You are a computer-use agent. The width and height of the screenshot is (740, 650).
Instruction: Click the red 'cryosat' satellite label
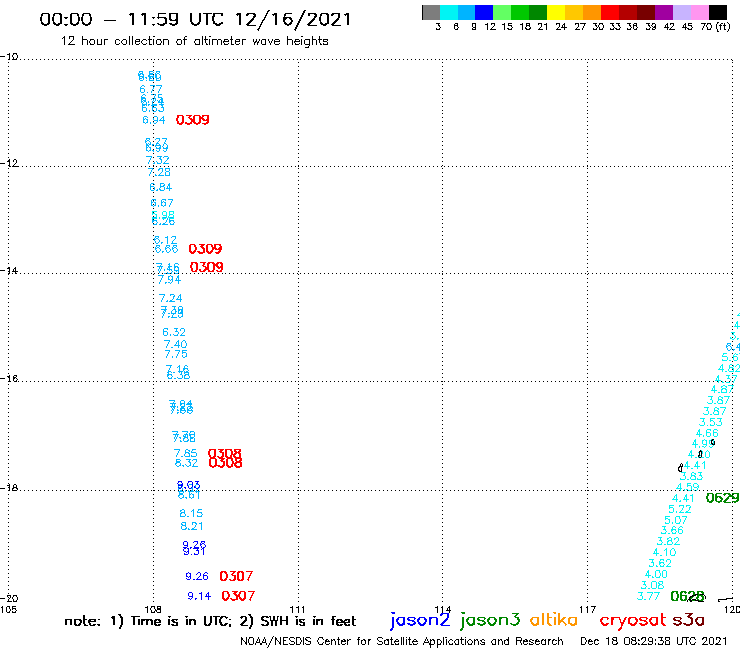pos(632,620)
